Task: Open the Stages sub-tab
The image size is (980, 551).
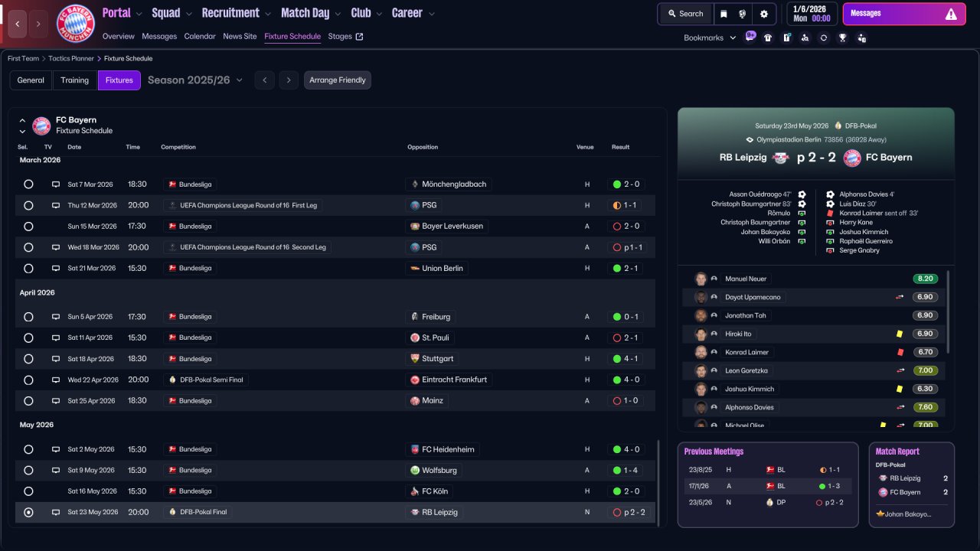Action: [x=345, y=36]
